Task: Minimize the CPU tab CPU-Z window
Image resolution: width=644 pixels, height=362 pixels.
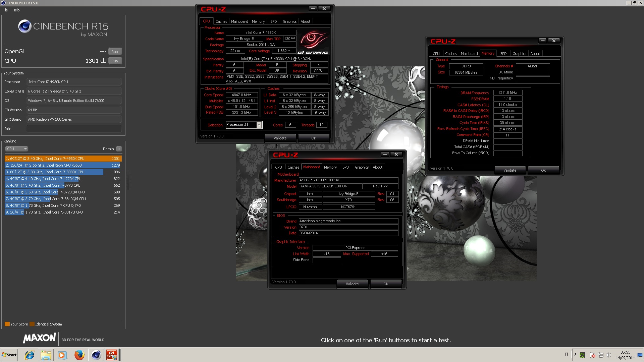Action: click(313, 8)
